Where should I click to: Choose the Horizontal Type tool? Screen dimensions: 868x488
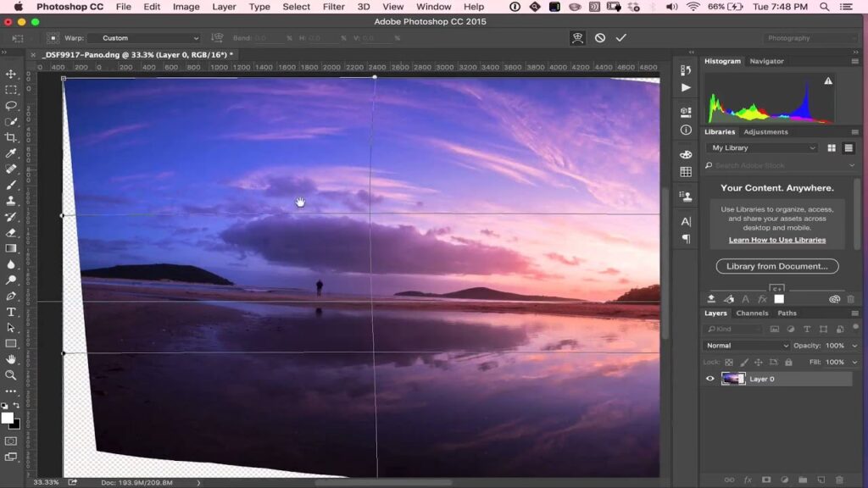coord(11,312)
